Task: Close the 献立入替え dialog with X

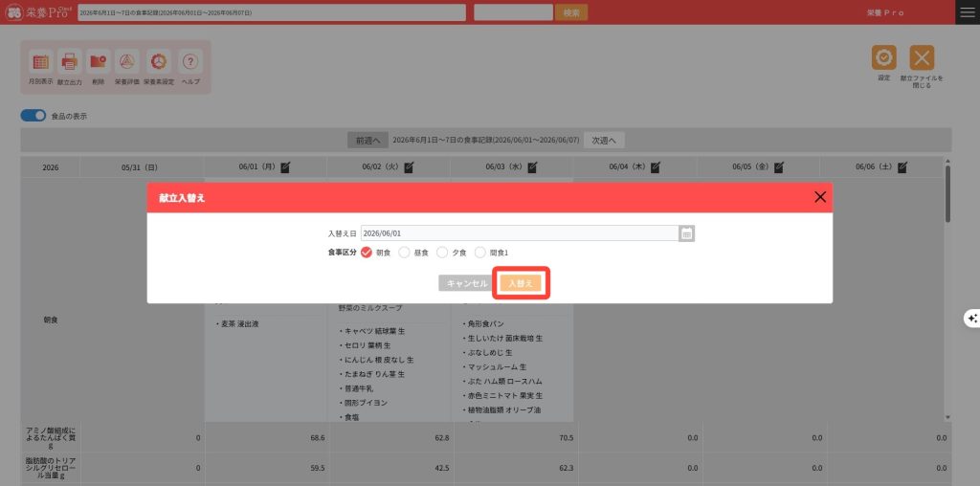Action: click(820, 197)
